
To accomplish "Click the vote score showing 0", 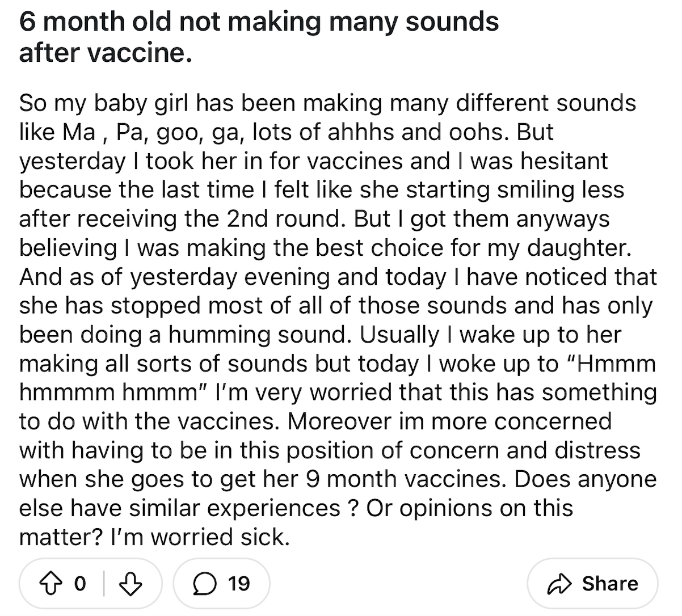I will [x=80, y=584].
